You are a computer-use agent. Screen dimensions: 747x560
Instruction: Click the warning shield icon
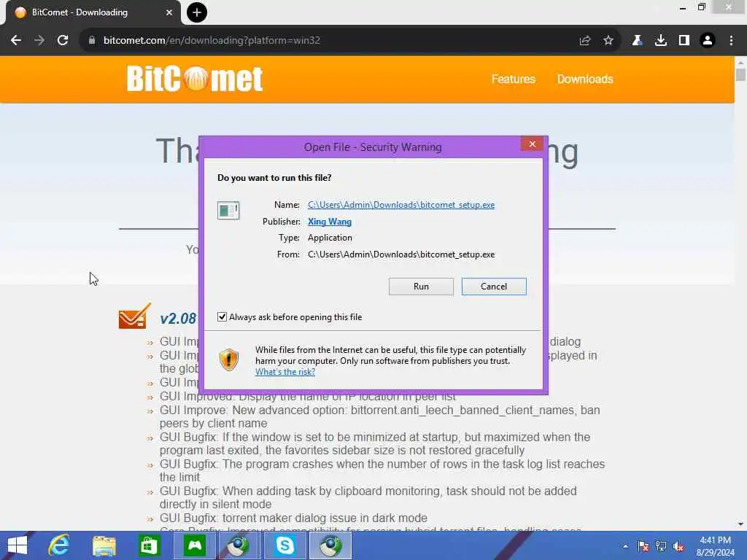click(x=228, y=359)
